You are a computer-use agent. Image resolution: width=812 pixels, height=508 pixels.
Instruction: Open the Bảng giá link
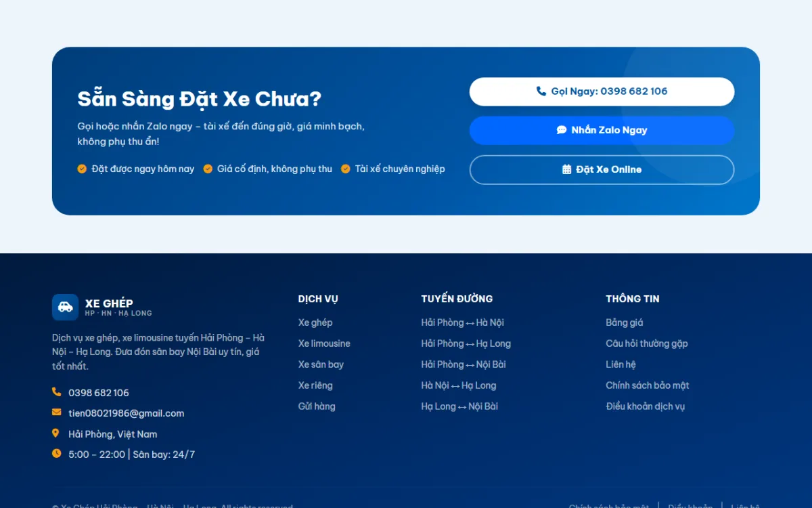[625, 322]
